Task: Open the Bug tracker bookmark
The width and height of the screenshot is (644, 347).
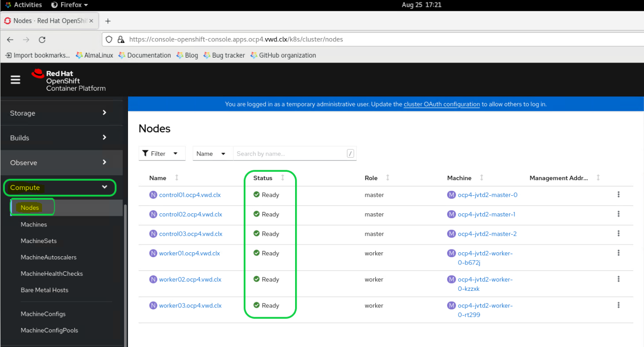Action: click(x=224, y=55)
